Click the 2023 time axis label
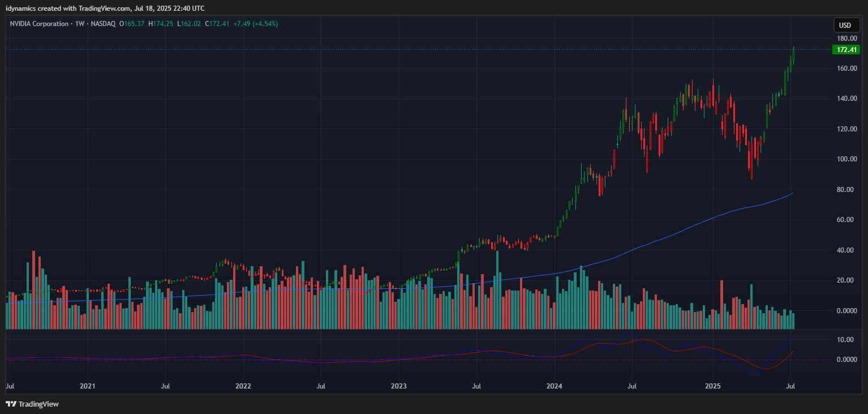The height and width of the screenshot is (414, 868). (399, 386)
